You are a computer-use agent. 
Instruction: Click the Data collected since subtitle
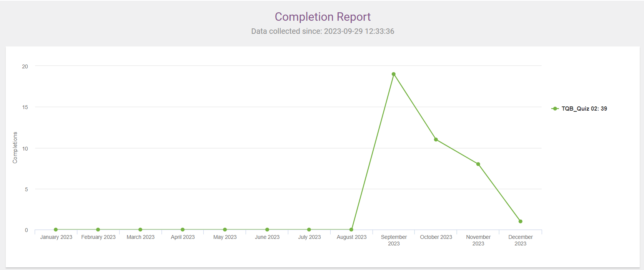(x=323, y=31)
